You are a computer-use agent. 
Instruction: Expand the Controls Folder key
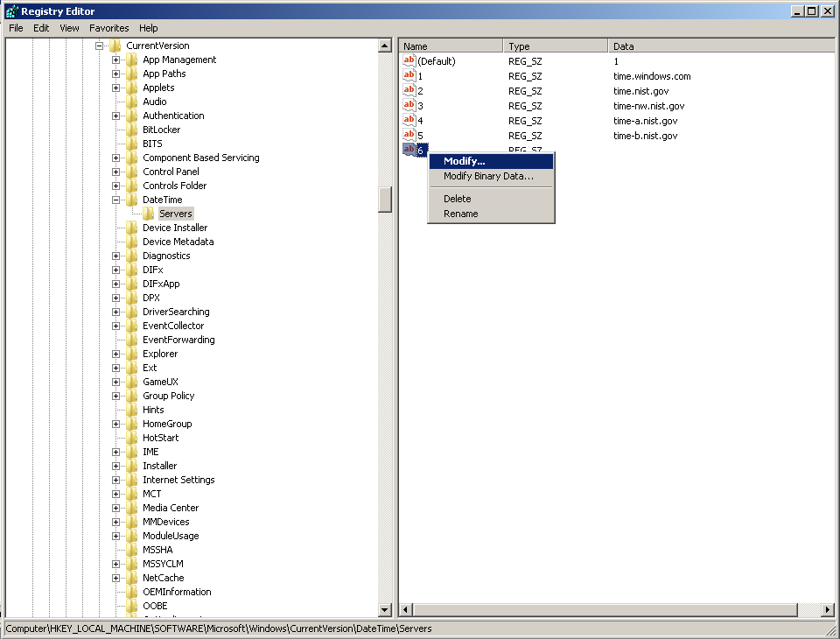click(x=115, y=186)
